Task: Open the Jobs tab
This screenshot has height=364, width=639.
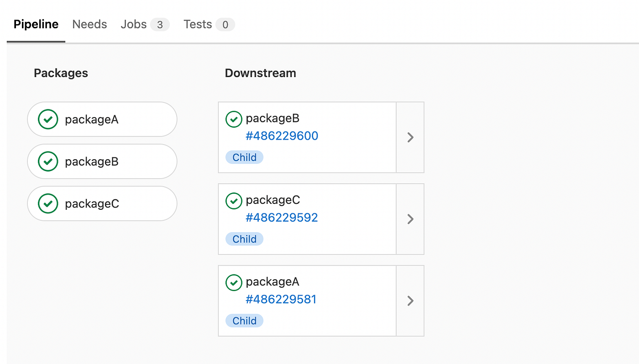Action: point(145,24)
